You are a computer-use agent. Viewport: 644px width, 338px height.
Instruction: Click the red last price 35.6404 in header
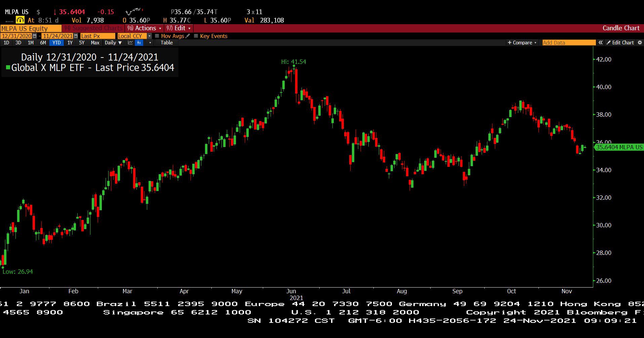click(x=72, y=12)
